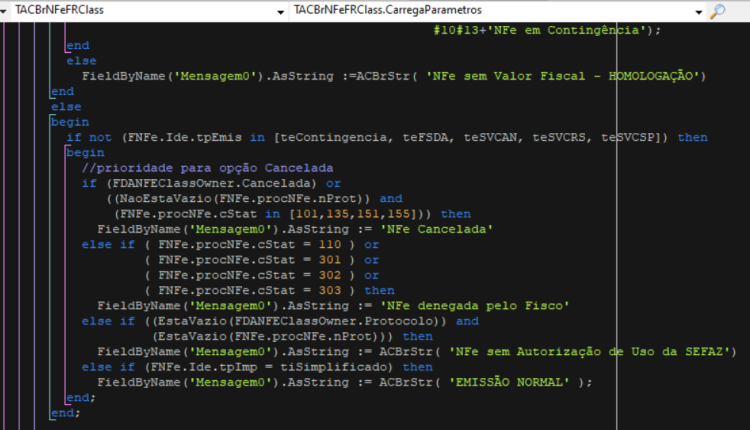This screenshot has height=430, width=750.
Task: Click the teSVCAN identifier in the set
Action: [490, 137]
